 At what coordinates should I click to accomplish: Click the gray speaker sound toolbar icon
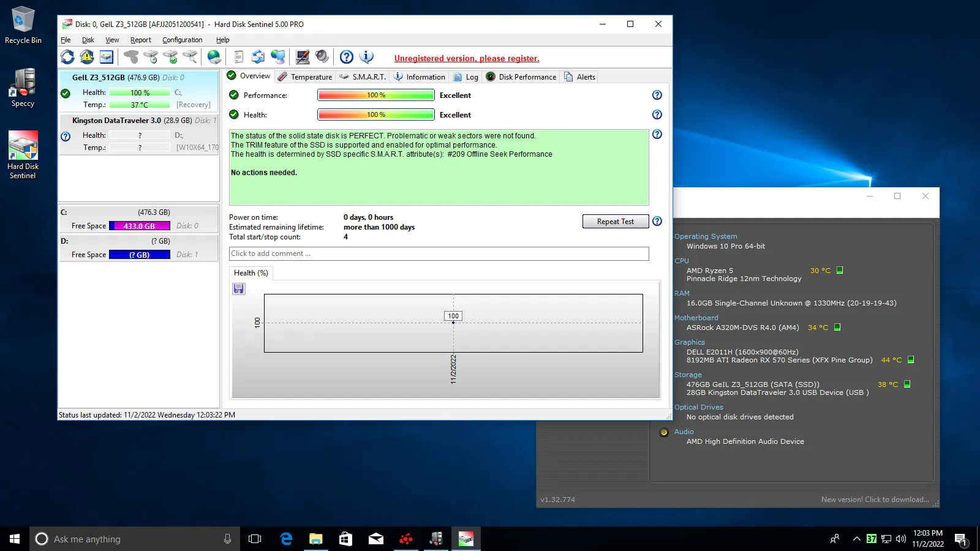pos(322,57)
